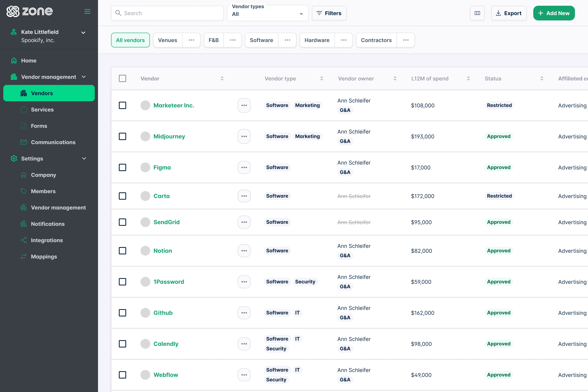Open the Filters button

pos(329,13)
